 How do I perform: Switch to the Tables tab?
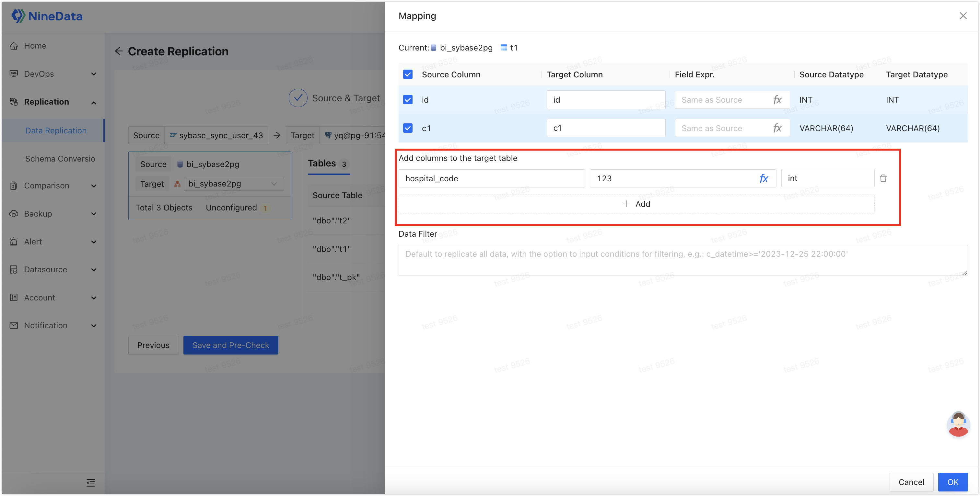[x=328, y=164]
